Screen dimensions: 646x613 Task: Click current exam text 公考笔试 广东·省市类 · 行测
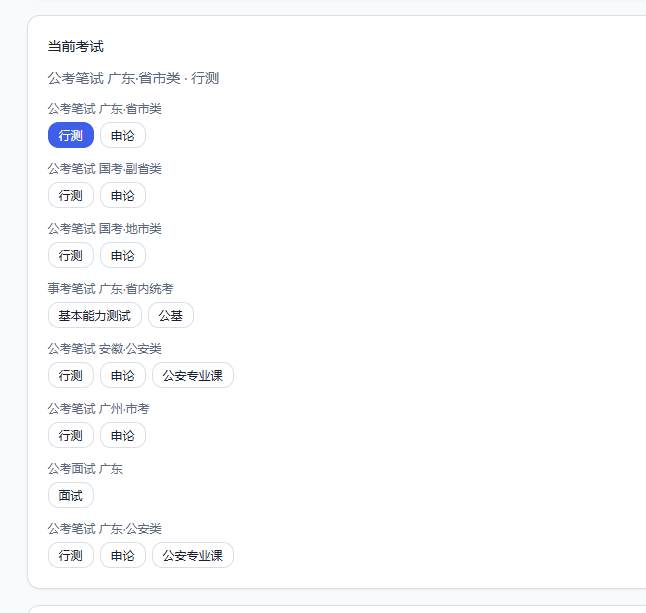tap(133, 78)
